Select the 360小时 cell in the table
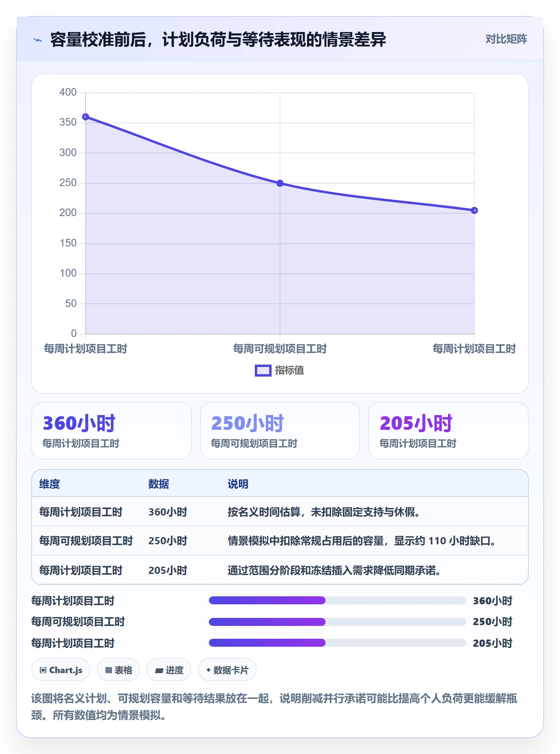560x754 pixels. [x=168, y=512]
